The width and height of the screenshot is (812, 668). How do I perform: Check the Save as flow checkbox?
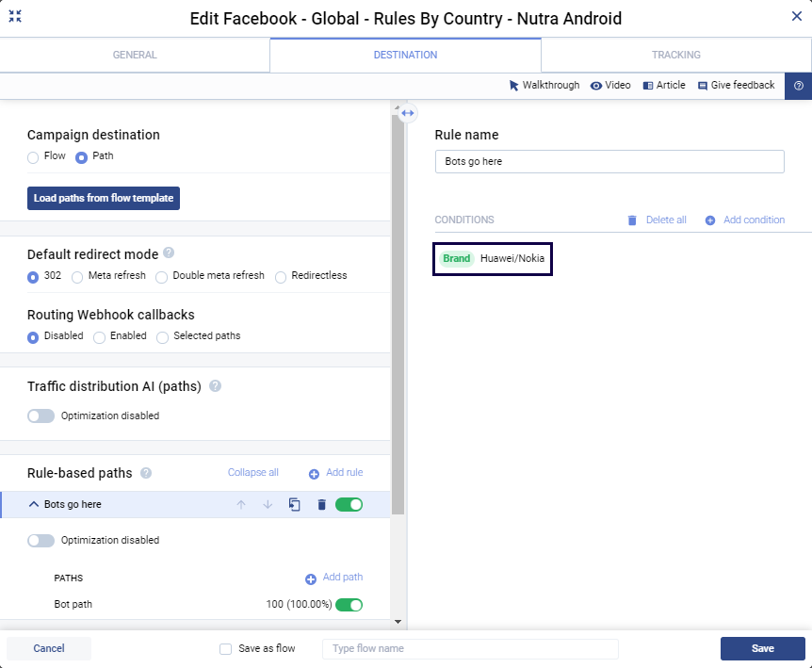tap(225, 648)
